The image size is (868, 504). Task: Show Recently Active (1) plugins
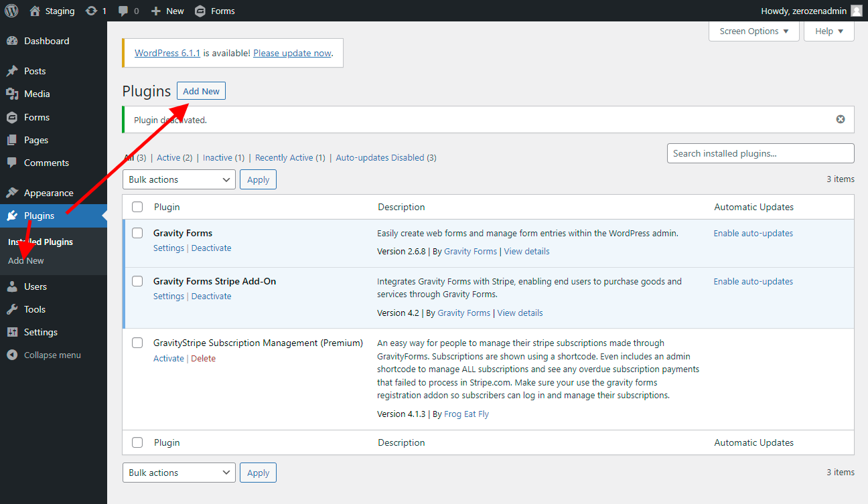tap(290, 157)
